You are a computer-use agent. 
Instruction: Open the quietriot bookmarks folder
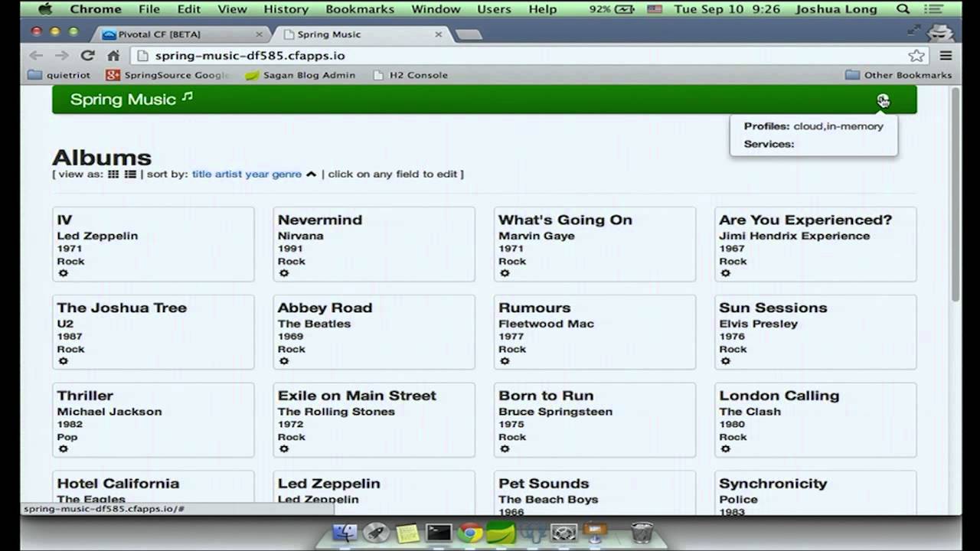[x=59, y=75]
